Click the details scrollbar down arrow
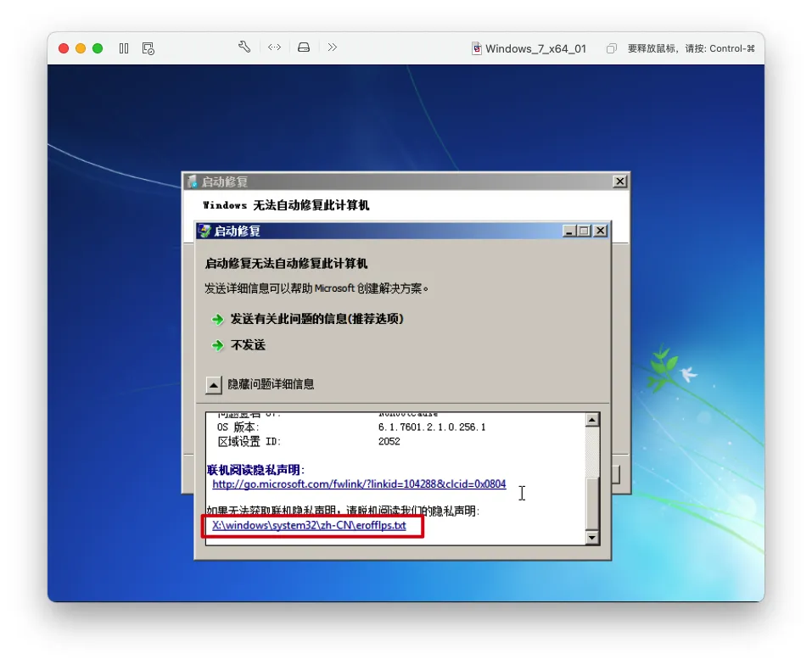Viewport: 812px width, 665px height. click(592, 538)
